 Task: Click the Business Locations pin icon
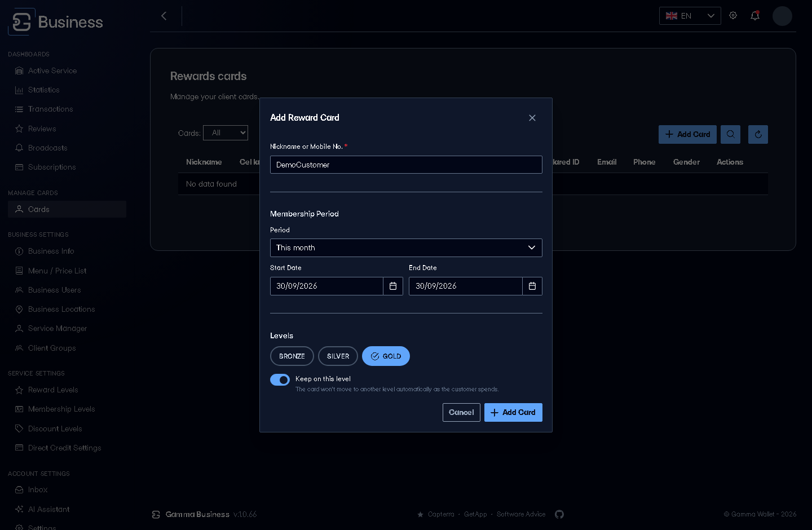19,310
